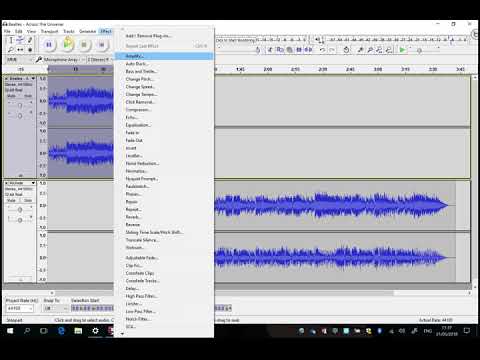The height and width of the screenshot is (360, 480).
Task: Select the Zoom magnifier tool
Action: tap(11, 49)
